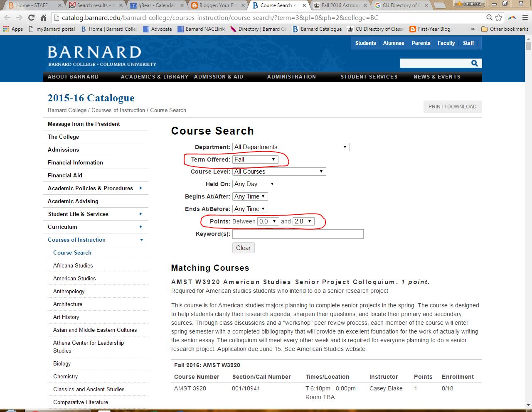Bookmark this page with the star icon

pos(499,17)
